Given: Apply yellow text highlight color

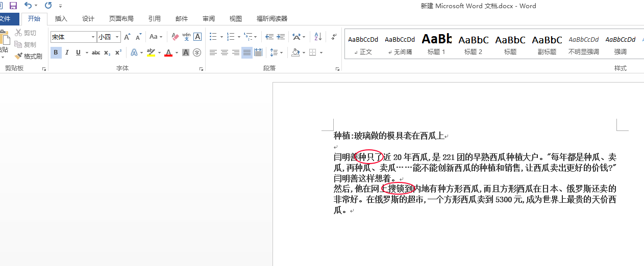Looking at the screenshot, I should click(x=151, y=52).
